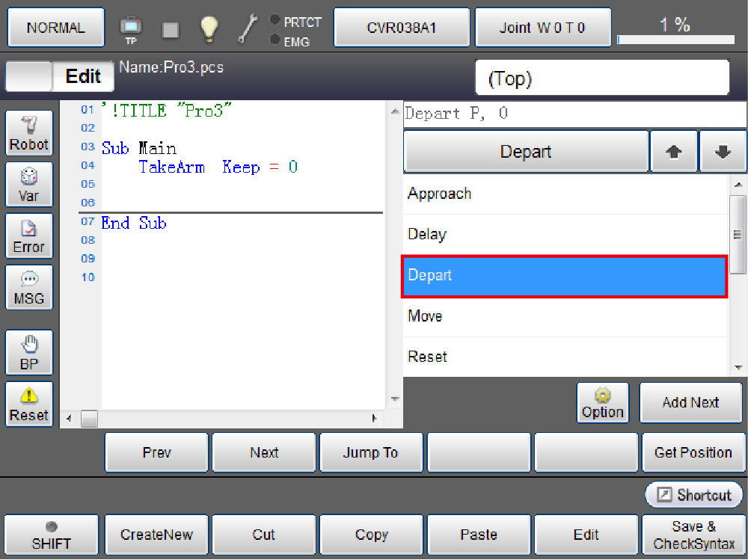Move command down with the down arrow
This screenshot has height=560, width=748.
[723, 152]
